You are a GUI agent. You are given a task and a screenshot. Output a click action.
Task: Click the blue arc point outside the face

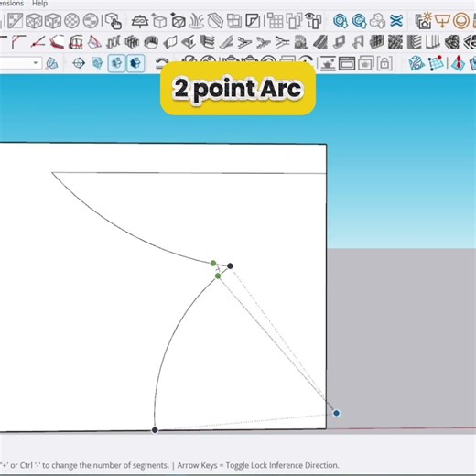(336, 413)
